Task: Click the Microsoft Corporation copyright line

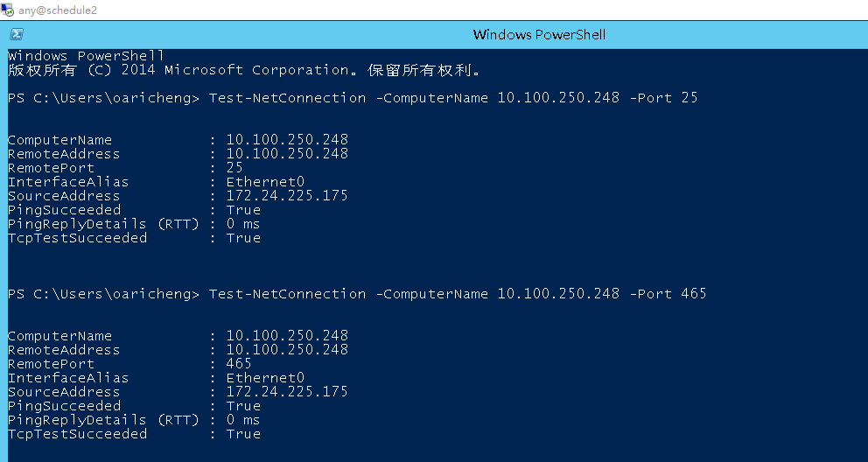Action: click(x=244, y=70)
